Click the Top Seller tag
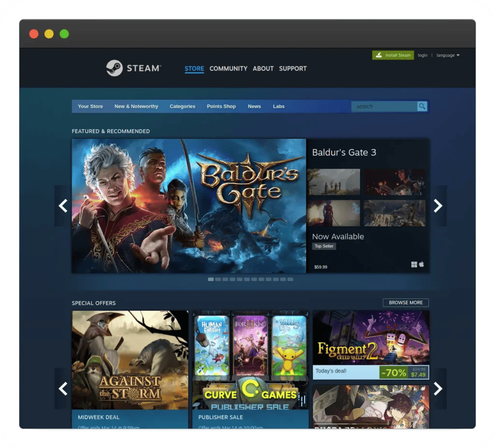The image size is (495, 448). 324,246
